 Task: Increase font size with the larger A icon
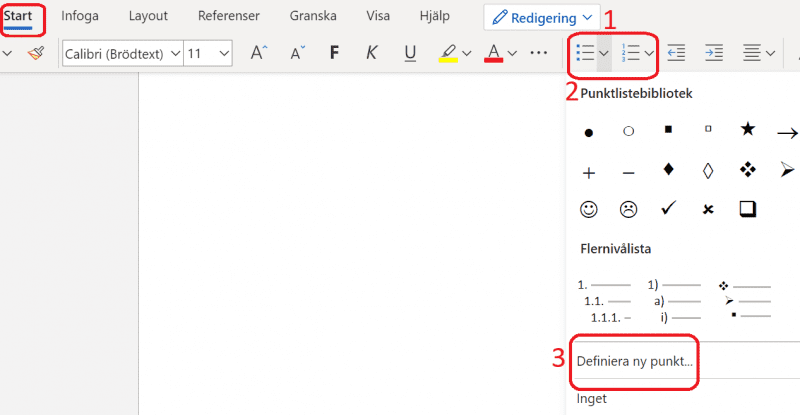tap(259, 53)
